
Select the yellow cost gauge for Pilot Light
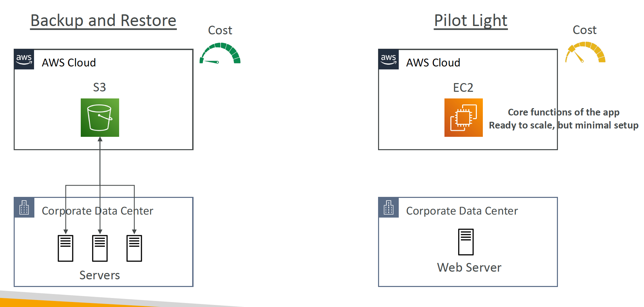[585, 52]
